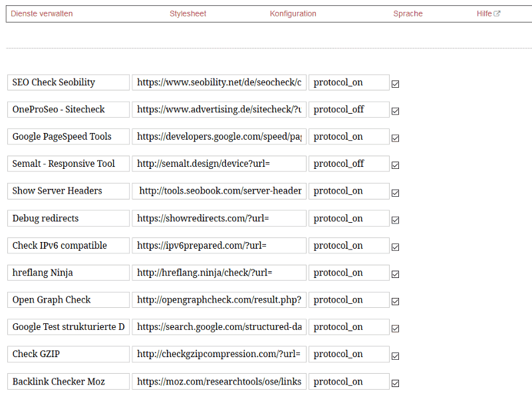The width and height of the screenshot is (532, 399).
Task: Select protocol_on field for Open Graph Check
Action: coord(348,300)
